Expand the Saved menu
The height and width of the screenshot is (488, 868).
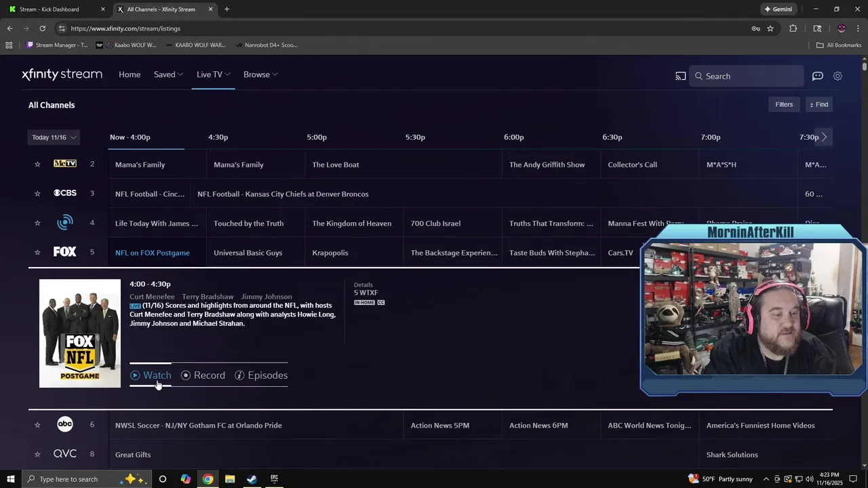(x=168, y=75)
